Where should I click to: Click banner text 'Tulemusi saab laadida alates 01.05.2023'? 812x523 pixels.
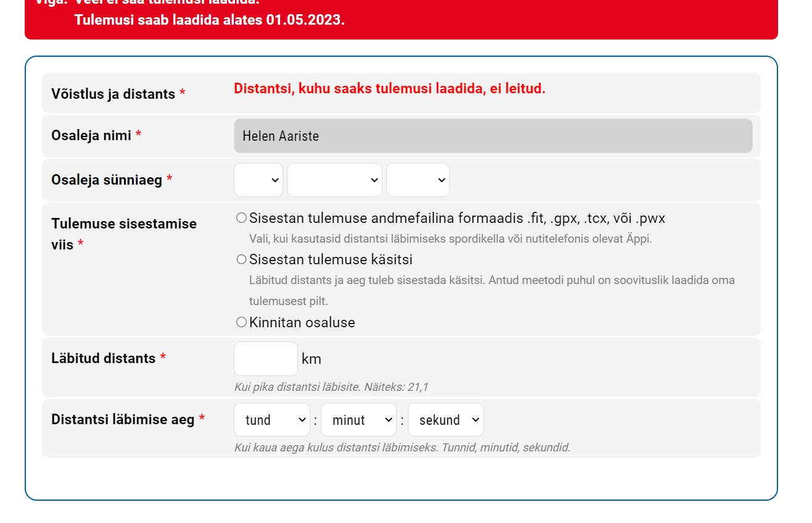click(x=209, y=20)
